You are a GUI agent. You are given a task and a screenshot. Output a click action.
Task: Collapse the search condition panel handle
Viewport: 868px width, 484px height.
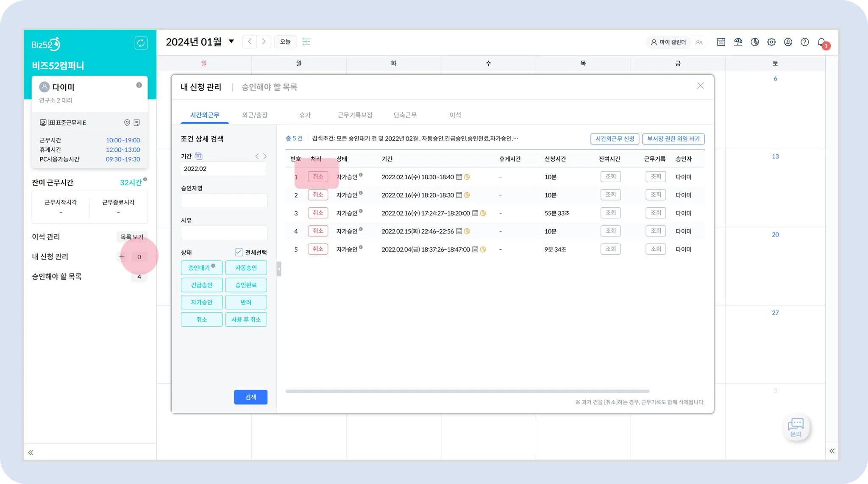[x=279, y=269]
